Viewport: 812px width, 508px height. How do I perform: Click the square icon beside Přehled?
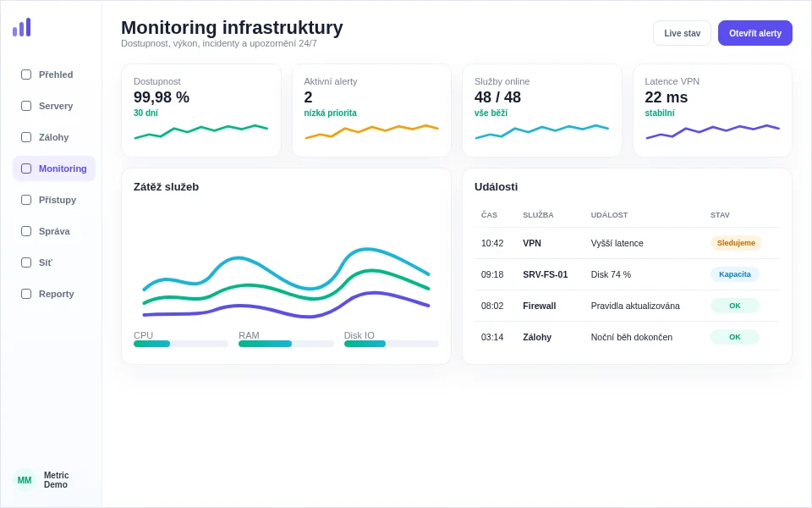(x=26, y=75)
